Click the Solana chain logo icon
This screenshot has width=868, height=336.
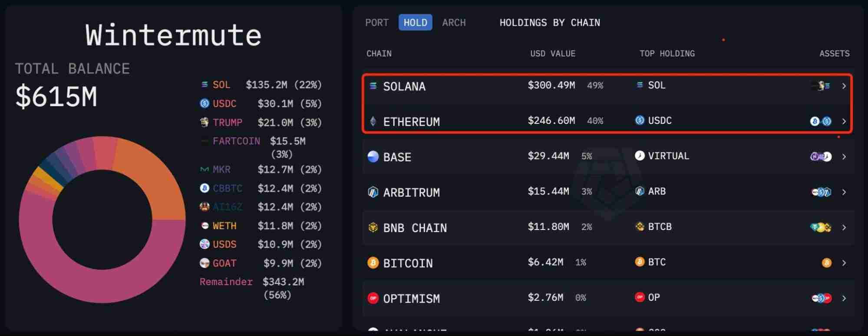[x=373, y=86]
